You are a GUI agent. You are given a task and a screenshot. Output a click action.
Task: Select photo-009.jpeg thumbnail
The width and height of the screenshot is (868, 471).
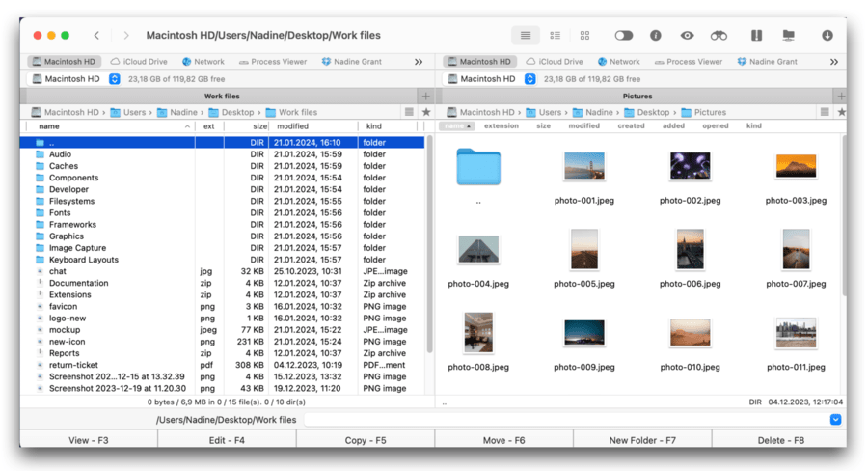(x=584, y=332)
